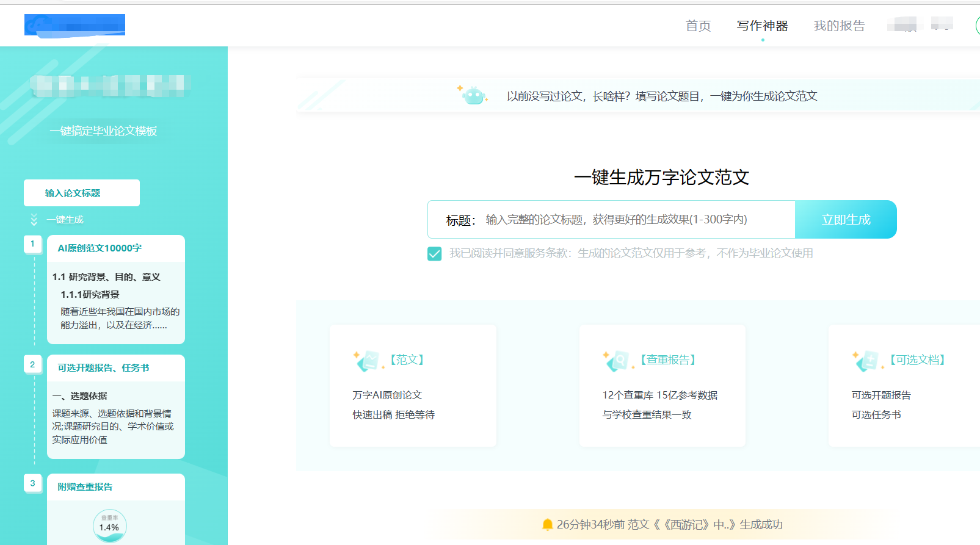This screenshot has height=545, width=980.
Task: Switch to the 写作神器 tab
Action: [x=762, y=26]
